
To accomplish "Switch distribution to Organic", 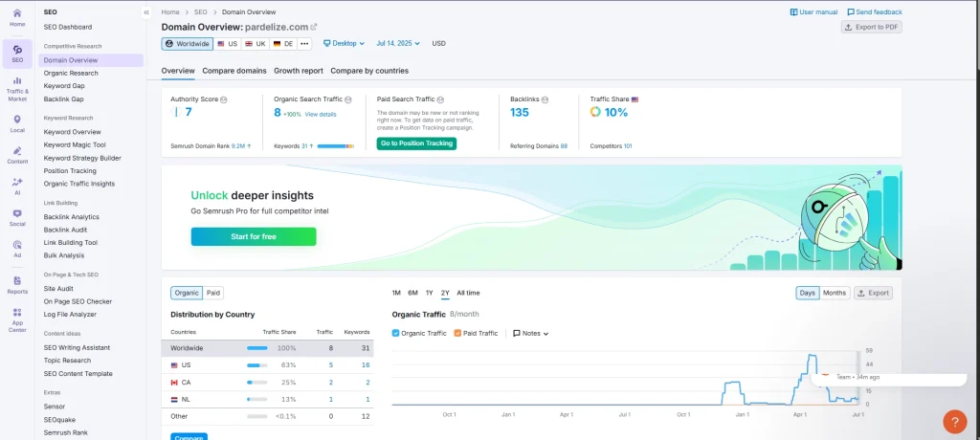I will pos(187,293).
